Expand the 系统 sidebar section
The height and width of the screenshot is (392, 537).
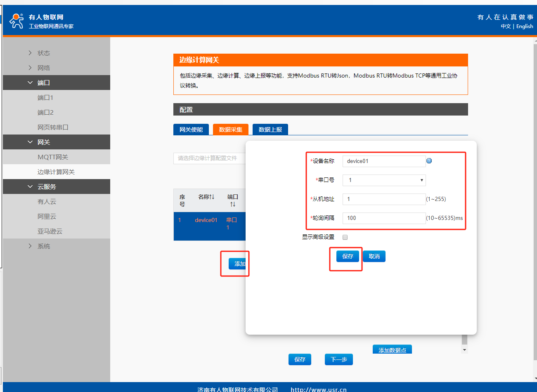[x=43, y=246]
